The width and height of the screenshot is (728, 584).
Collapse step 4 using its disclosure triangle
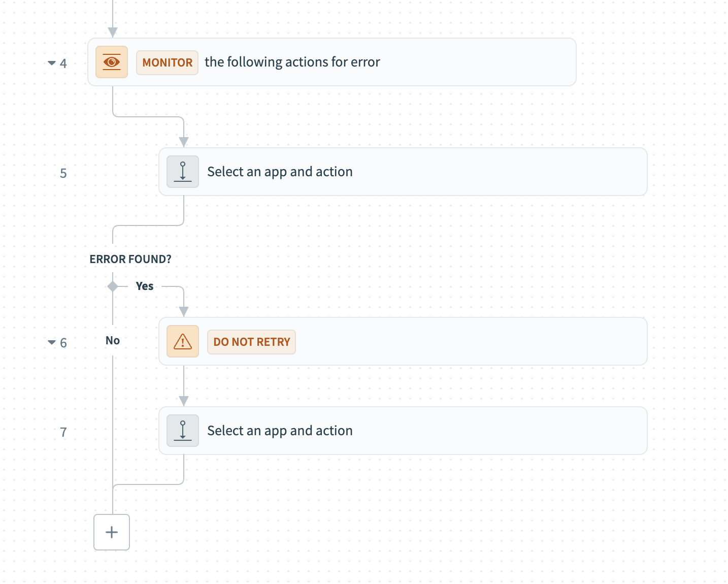[x=51, y=62]
